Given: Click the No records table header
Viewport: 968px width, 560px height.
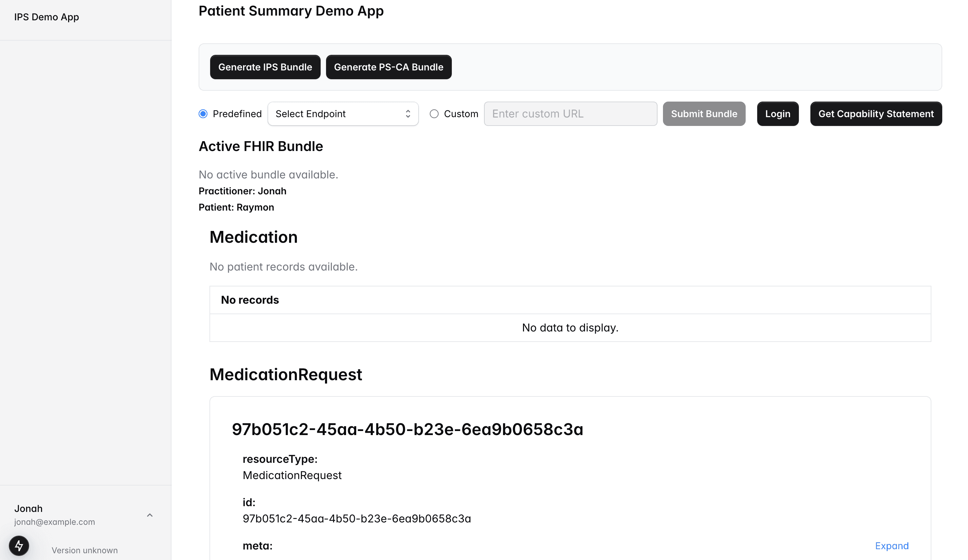Looking at the screenshot, I should coord(250,300).
